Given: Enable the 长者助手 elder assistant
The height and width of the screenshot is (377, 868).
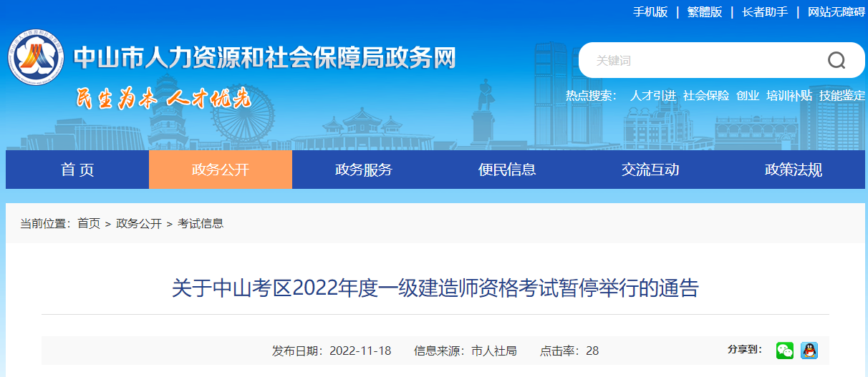Looking at the screenshot, I should (765, 12).
